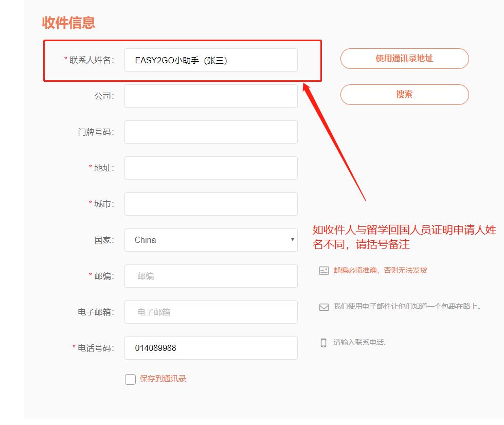Focus the 联系人姓名 input field
Viewport: 504px width, 425px height.
pos(211,60)
